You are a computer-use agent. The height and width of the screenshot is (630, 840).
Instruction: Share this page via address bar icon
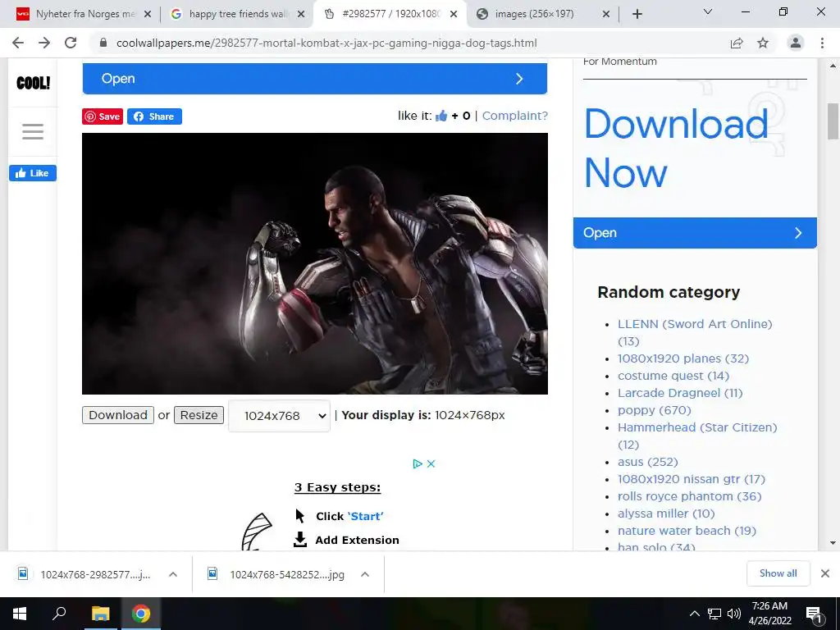pos(737,43)
